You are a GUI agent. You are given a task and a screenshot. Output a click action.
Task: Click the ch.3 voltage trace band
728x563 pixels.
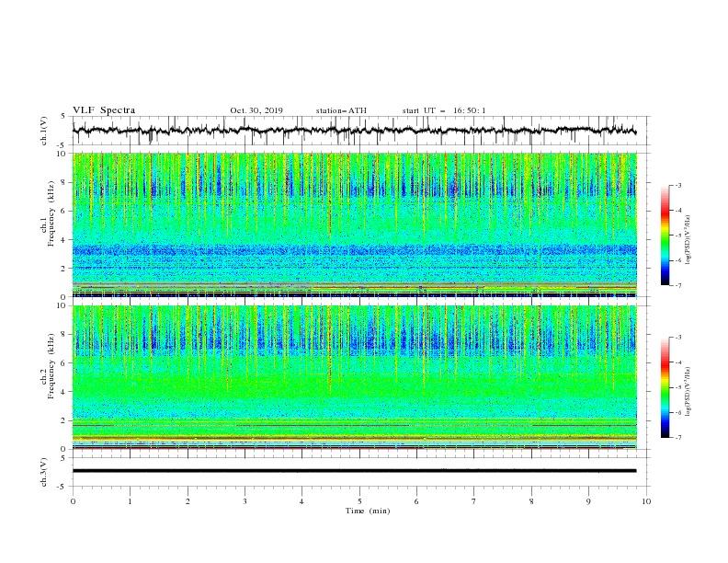pos(354,471)
